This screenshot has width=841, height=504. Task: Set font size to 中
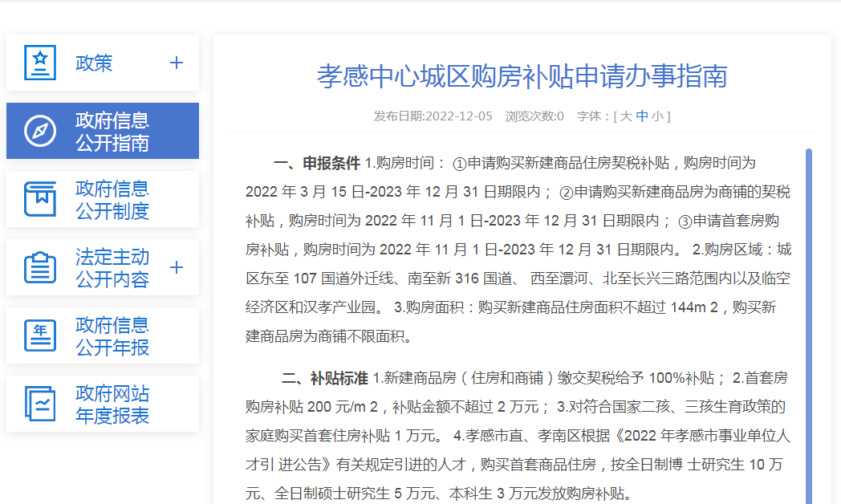tap(642, 116)
